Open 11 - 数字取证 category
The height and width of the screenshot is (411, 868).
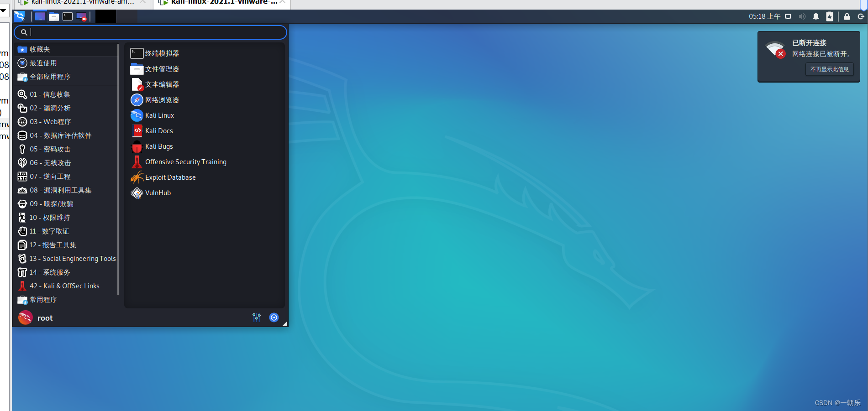67,231
